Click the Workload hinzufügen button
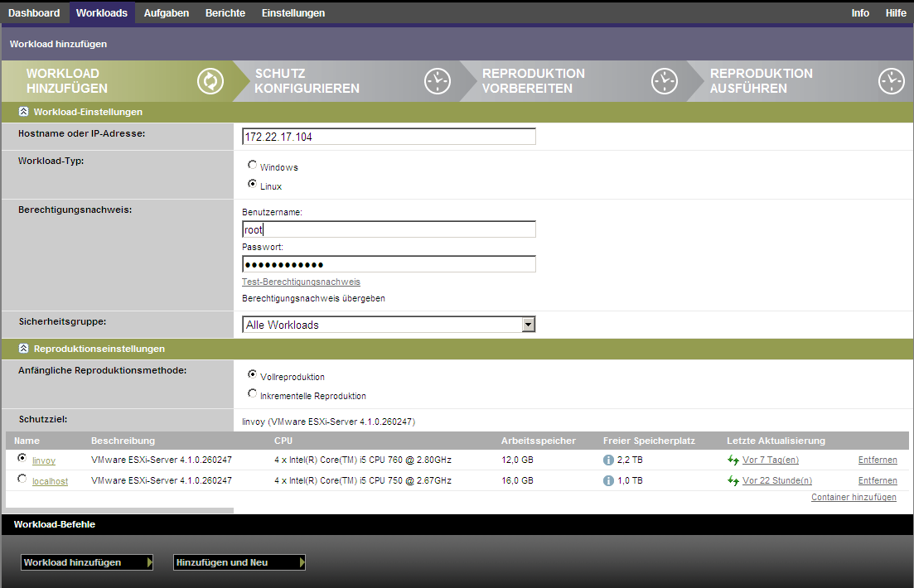 [x=87, y=562]
